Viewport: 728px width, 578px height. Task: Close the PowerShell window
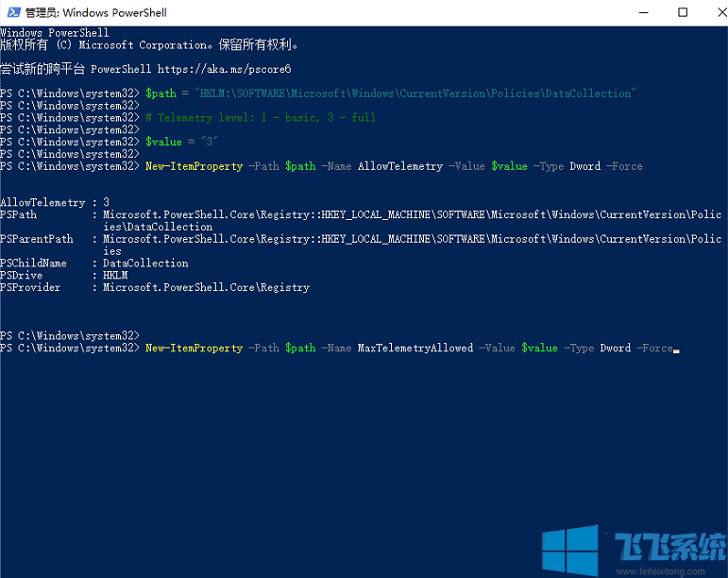click(722, 12)
